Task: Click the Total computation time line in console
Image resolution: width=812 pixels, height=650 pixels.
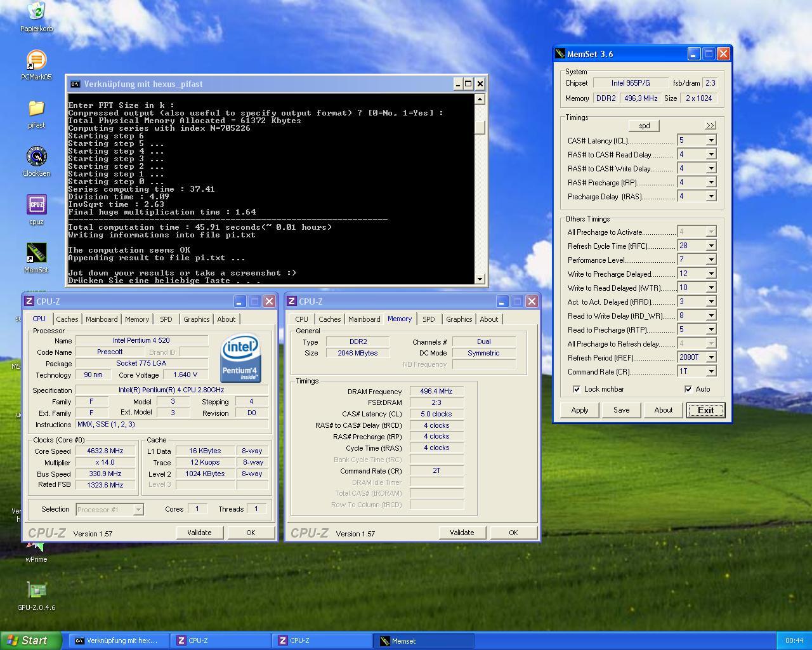Action: tap(200, 227)
